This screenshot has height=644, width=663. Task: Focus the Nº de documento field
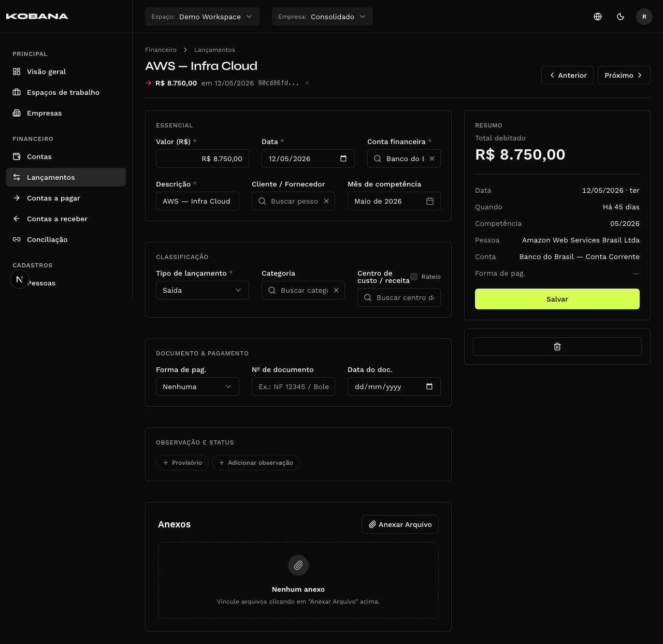tap(293, 387)
